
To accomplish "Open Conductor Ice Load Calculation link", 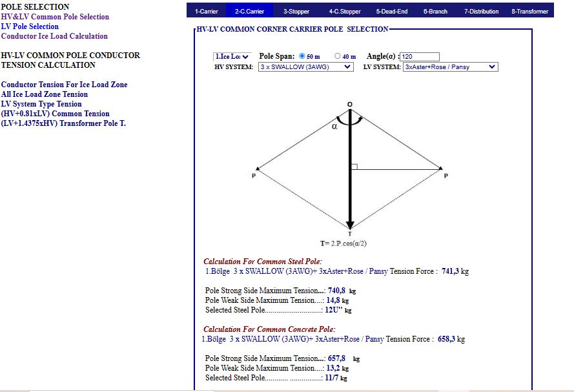I will (54, 36).
